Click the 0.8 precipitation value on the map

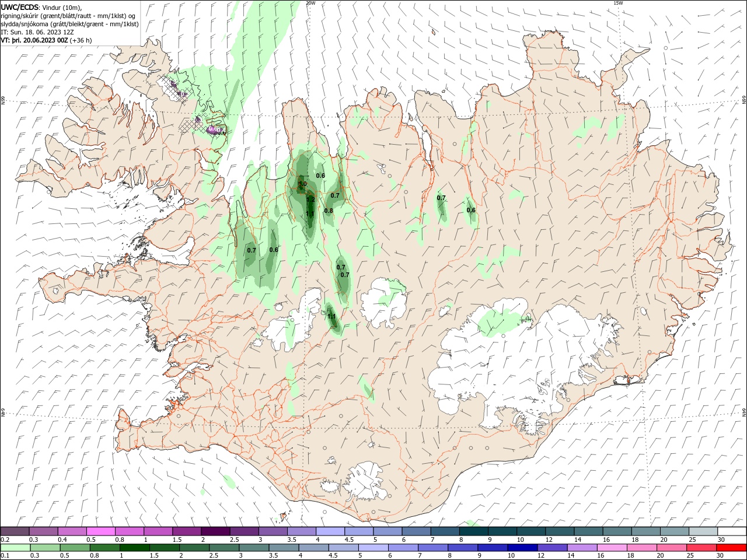point(329,211)
